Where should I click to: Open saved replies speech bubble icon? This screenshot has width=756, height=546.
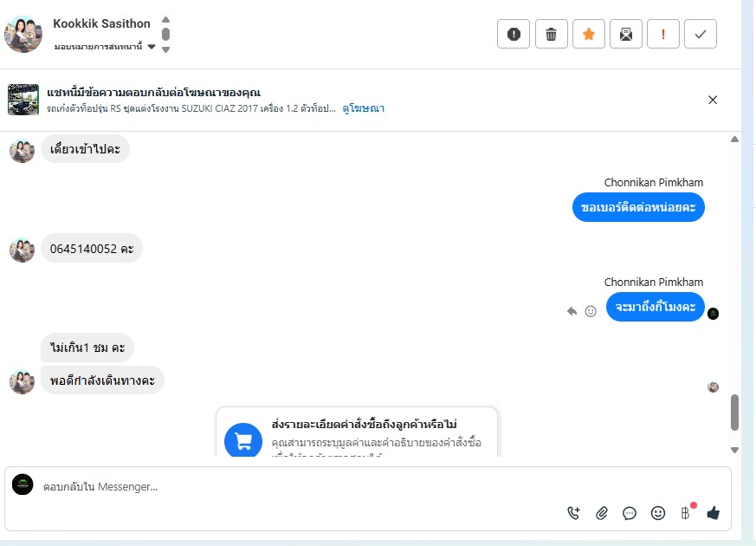(x=630, y=513)
